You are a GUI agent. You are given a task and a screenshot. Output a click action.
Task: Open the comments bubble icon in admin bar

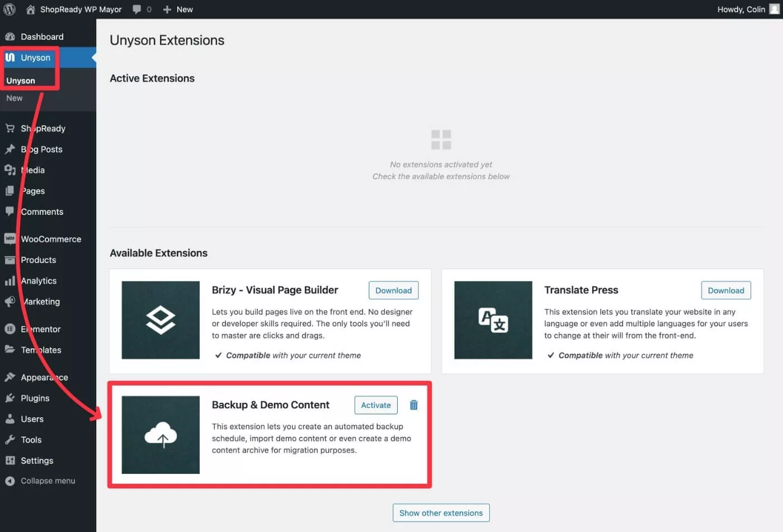tap(137, 10)
